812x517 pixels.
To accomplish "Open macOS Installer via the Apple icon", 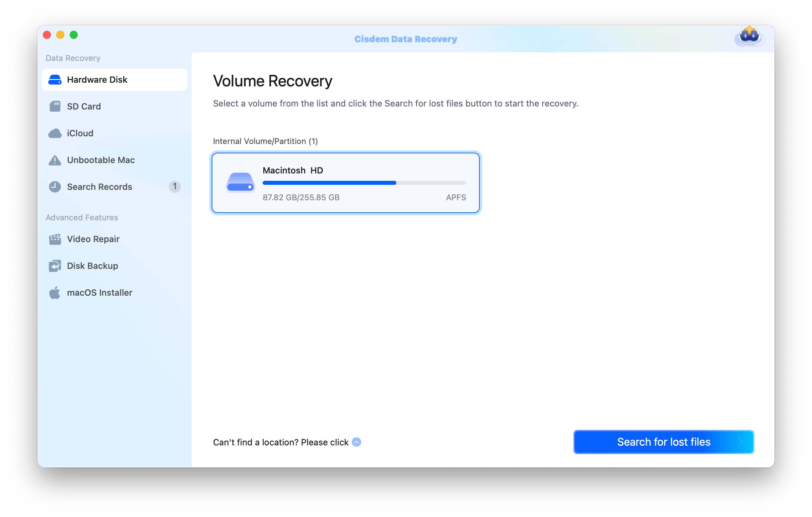I will [55, 292].
